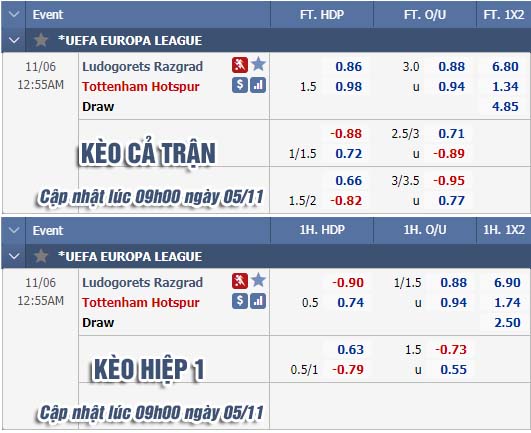Collapse top UEFA Europa League section chevron

click(14, 40)
